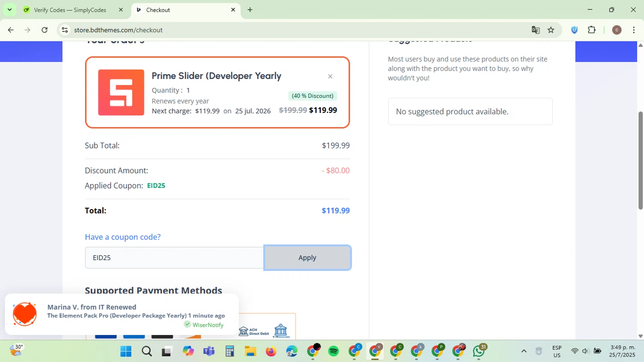Open the Windows Start menu

(126, 352)
